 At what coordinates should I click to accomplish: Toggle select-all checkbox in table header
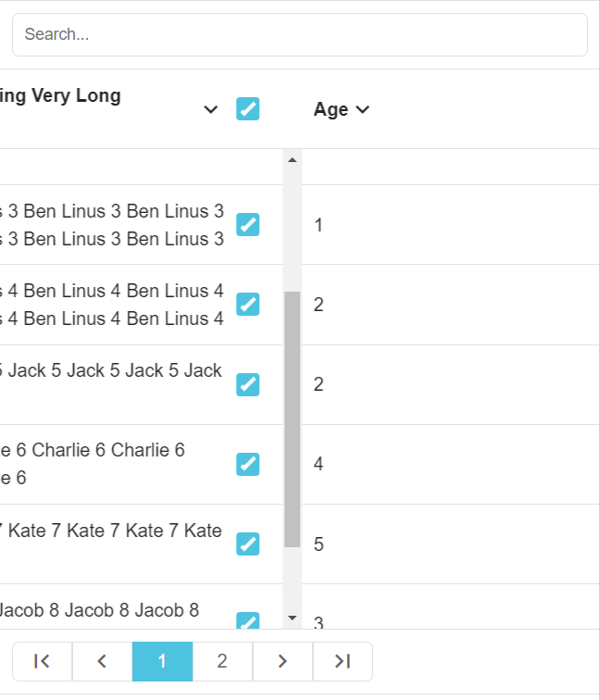coord(248,109)
